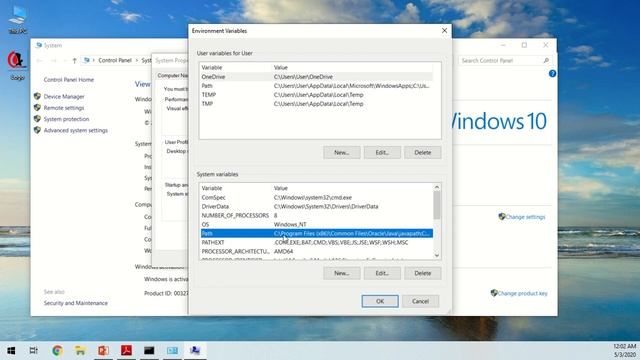Go to Control Panel Home
The height and width of the screenshot is (360, 640).
click(x=69, y=80)
